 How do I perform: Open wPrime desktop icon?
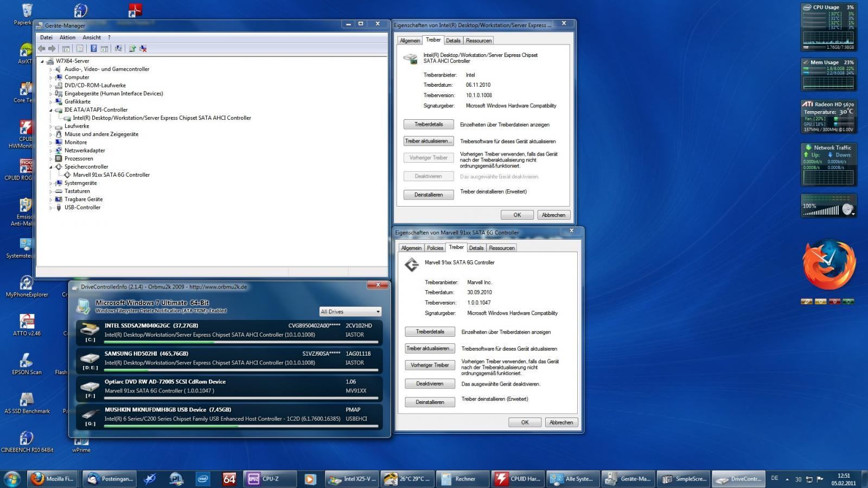[x=81, y=446]
